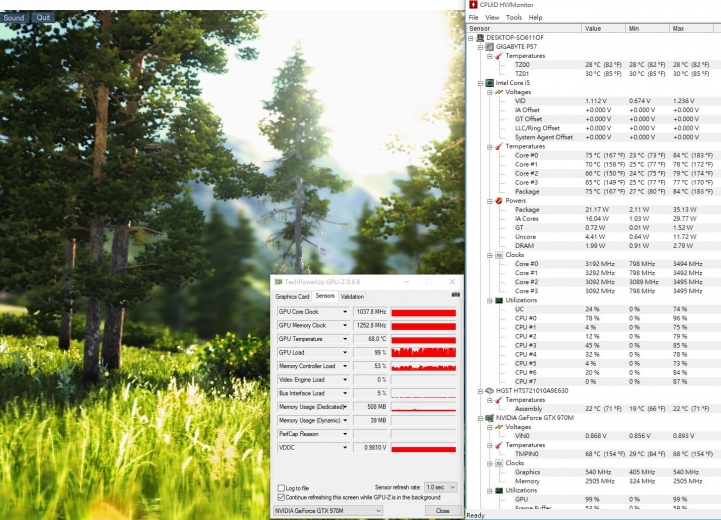Click the Powers flame icon
Image resolution: width=721 pixels, height=520 pixels.
click(499, 201)
